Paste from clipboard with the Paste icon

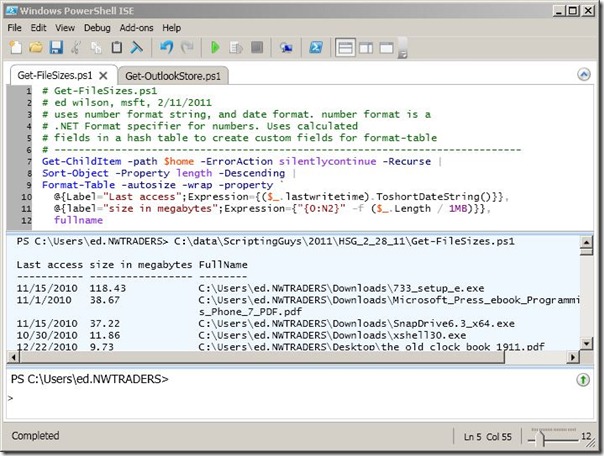tap(117, 47)
